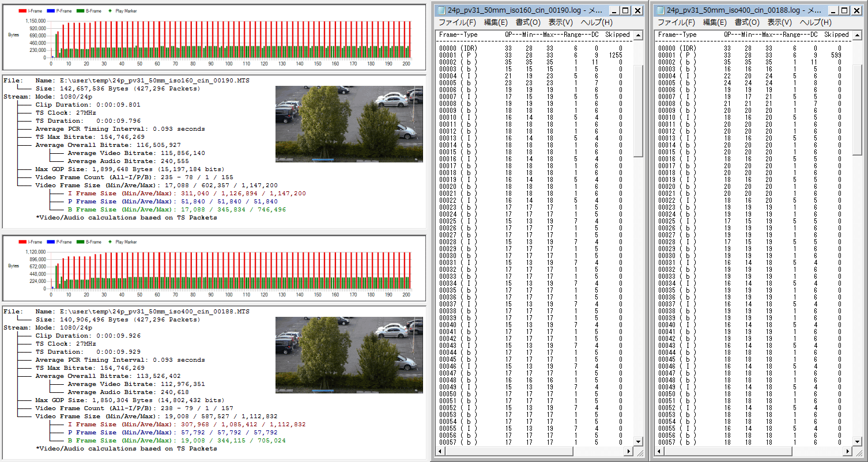Close the iso400 log Notepad window
This screenshot has width=868, height=462.
(x=857, y=10)
